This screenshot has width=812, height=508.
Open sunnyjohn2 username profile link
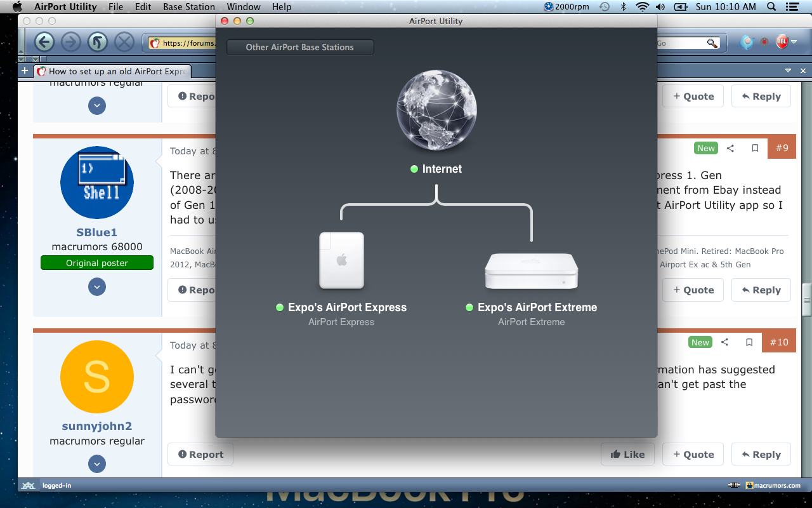tap(97, 426)
